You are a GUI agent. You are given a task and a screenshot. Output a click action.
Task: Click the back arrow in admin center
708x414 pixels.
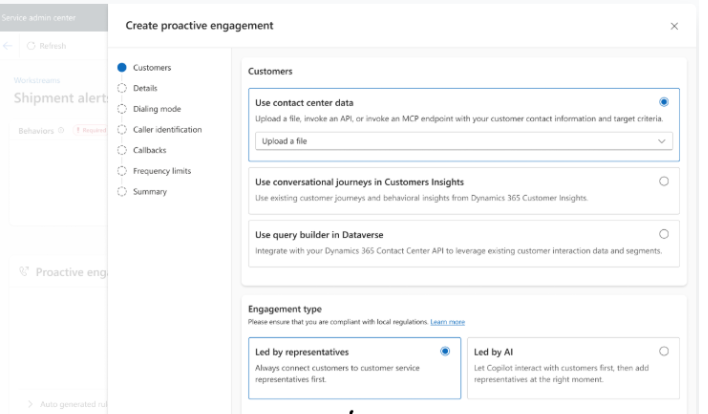pos(8,46)
